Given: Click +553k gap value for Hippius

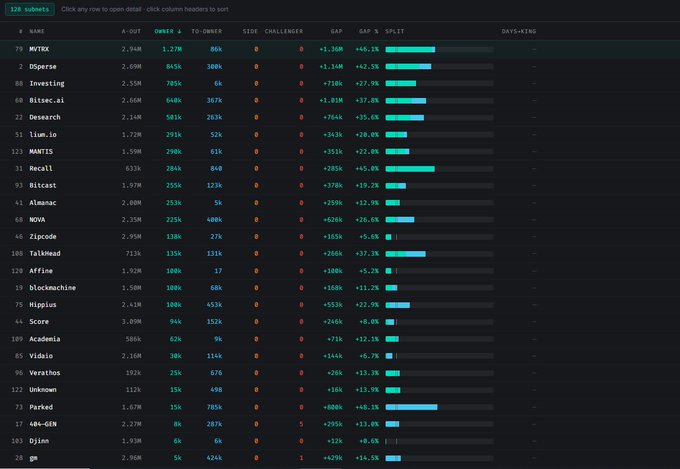Looking at the screenshot, I should click(x=333, y=305).
